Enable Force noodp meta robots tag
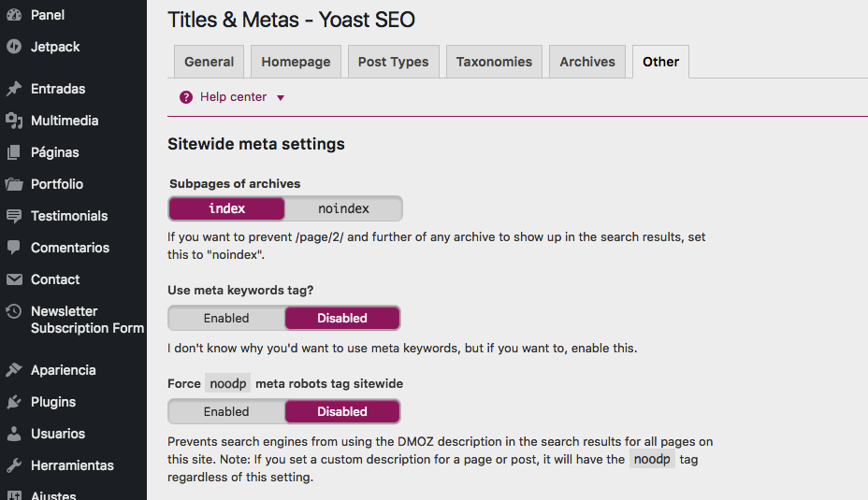The height and width of the screenshot is (500, 868). 226,411
